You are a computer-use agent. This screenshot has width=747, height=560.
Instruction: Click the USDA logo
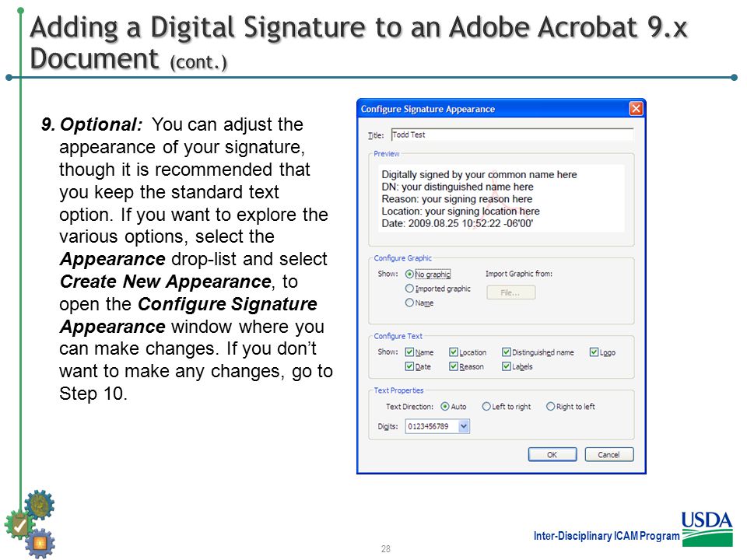(707, 529)
